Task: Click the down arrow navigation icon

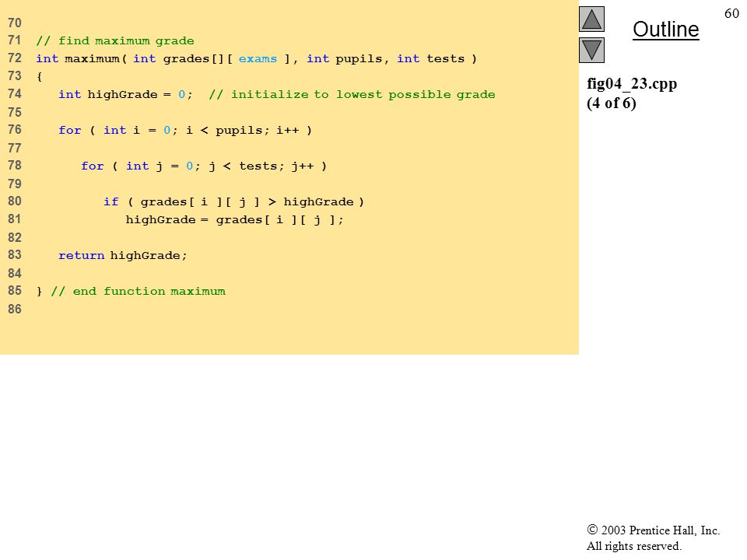Action: [x=591, y=50]
